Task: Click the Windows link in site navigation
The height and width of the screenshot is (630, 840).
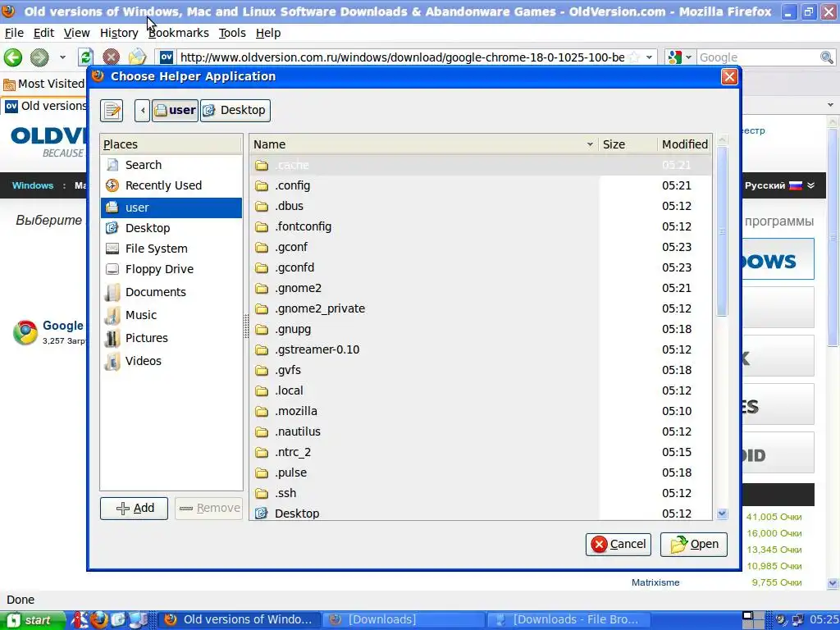Action: 33,185
